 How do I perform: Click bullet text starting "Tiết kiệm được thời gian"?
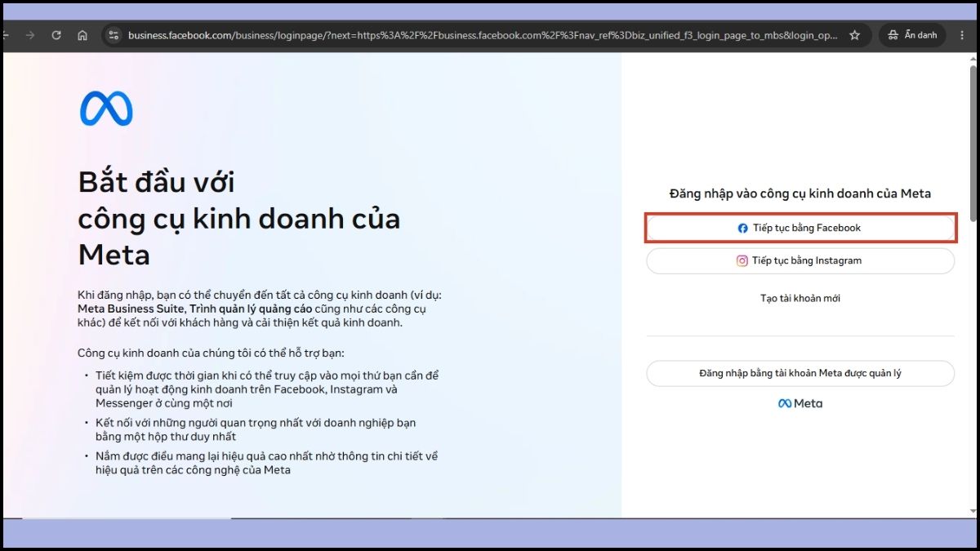click(266, 389)
